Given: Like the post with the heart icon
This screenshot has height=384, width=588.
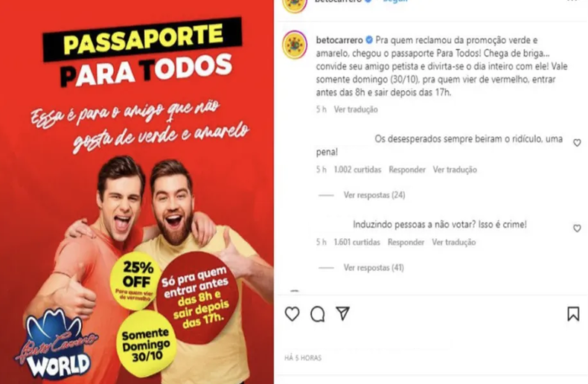Looking at the screenshot, I should 292,314.
